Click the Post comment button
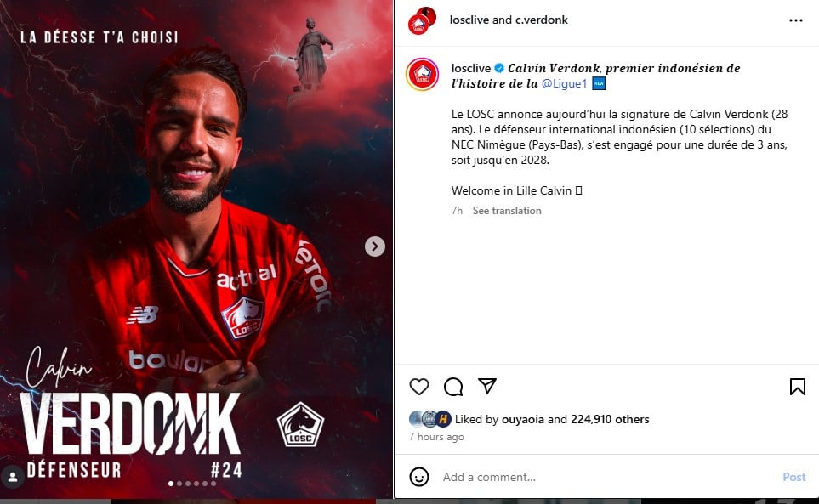The height and width of the screenshot is (504, 819). point(794,477)
